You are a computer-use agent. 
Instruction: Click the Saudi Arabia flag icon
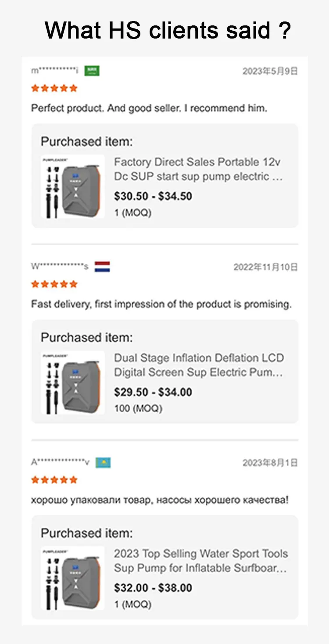[92, 71]
